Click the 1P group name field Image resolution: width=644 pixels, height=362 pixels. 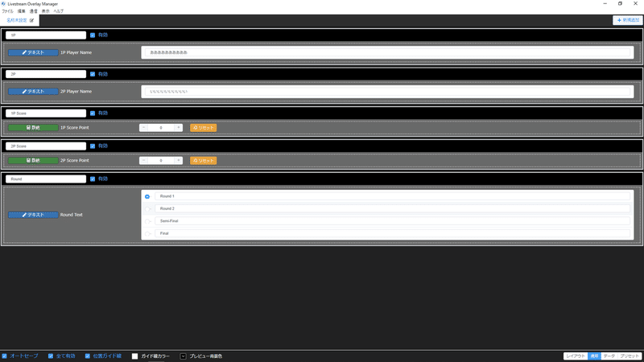(x=46, y=35)
